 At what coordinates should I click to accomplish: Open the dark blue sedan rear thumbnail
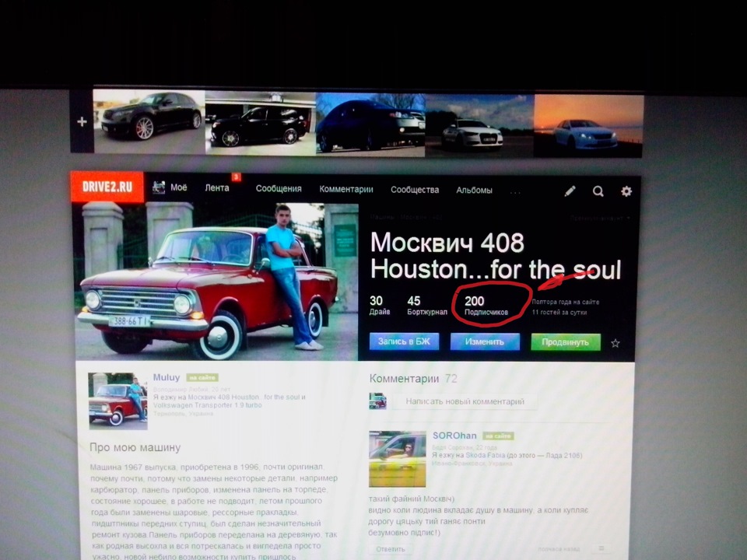(x=370, y=124)
